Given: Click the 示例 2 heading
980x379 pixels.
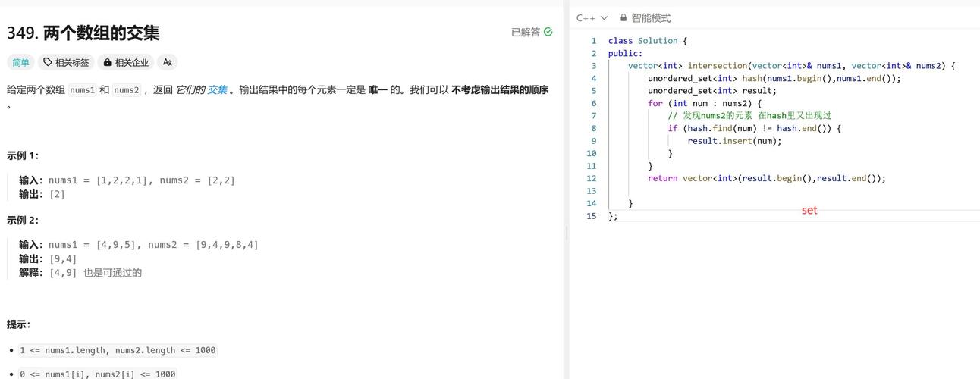Looking at the screenshot, I should tap(23, 220).
